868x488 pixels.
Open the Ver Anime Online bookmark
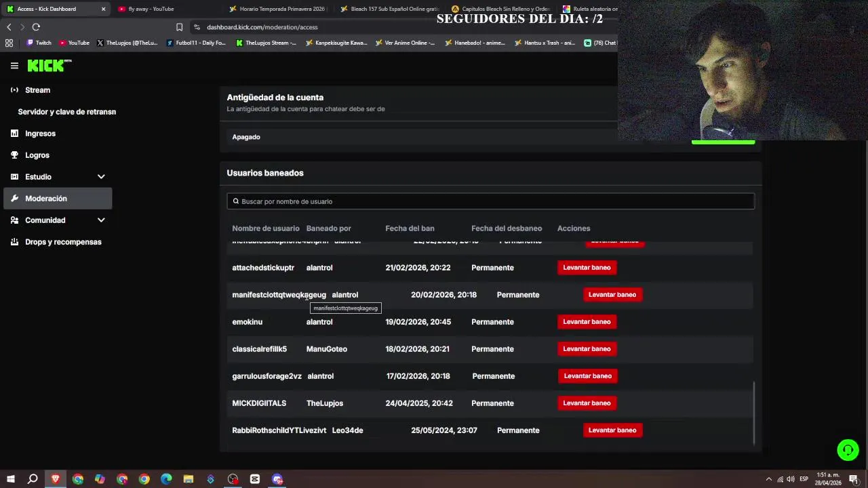point(406,43)
